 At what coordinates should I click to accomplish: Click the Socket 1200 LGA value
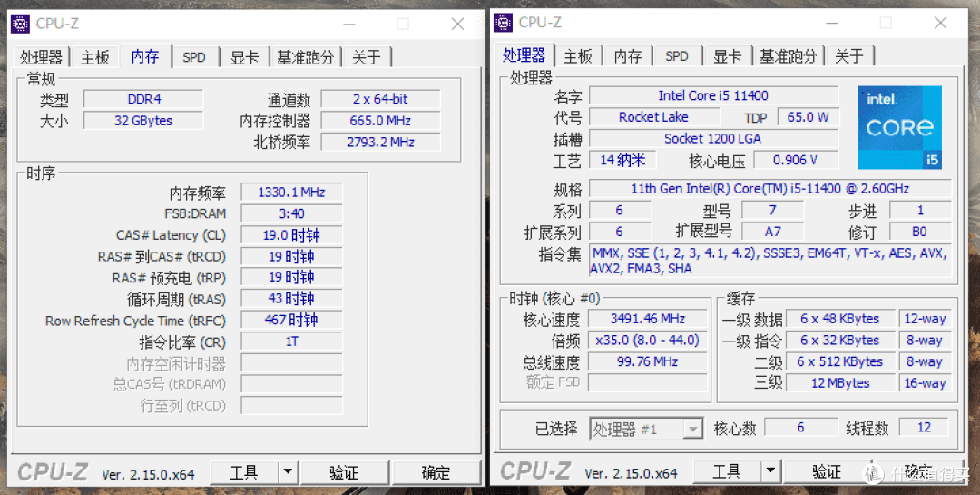(x=714, y=138)
